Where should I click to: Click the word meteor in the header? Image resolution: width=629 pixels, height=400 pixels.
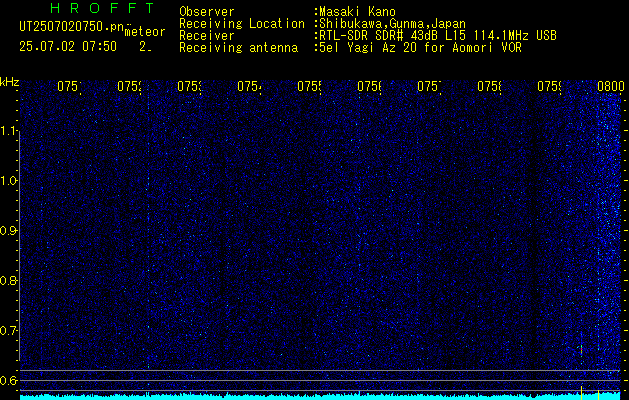(x=145, y=32)
